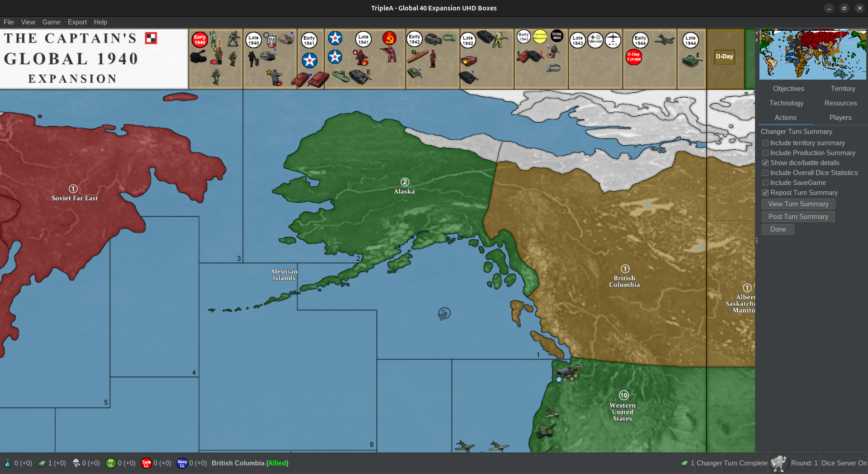
Task: Check the Include SaveGame option
Action: click(765, 183)
